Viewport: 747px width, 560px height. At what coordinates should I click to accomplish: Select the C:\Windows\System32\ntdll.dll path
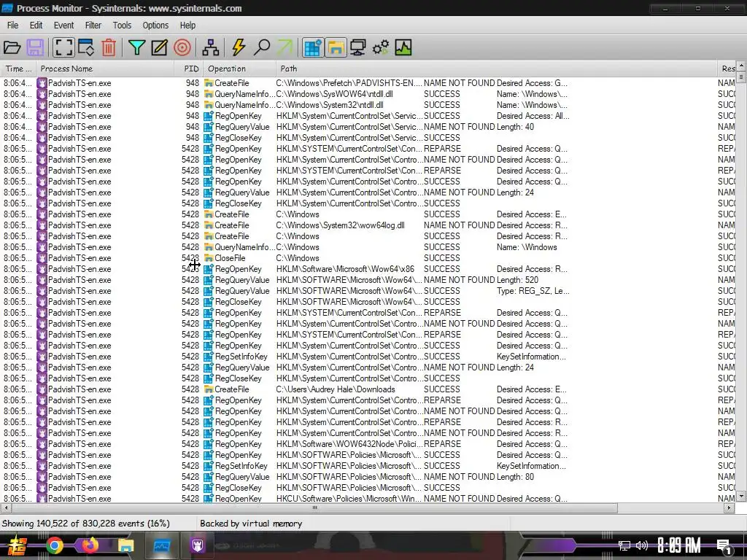[x=330, y=105]
